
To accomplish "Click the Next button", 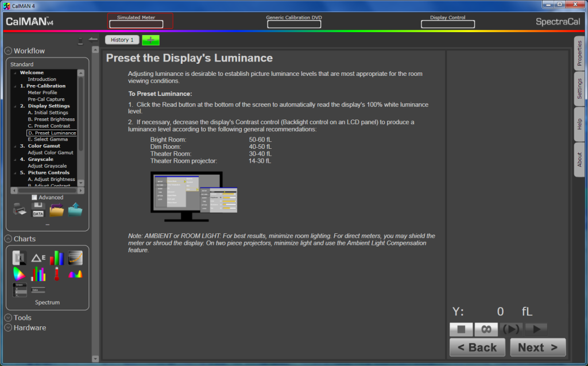I will [x=537, y=347].
